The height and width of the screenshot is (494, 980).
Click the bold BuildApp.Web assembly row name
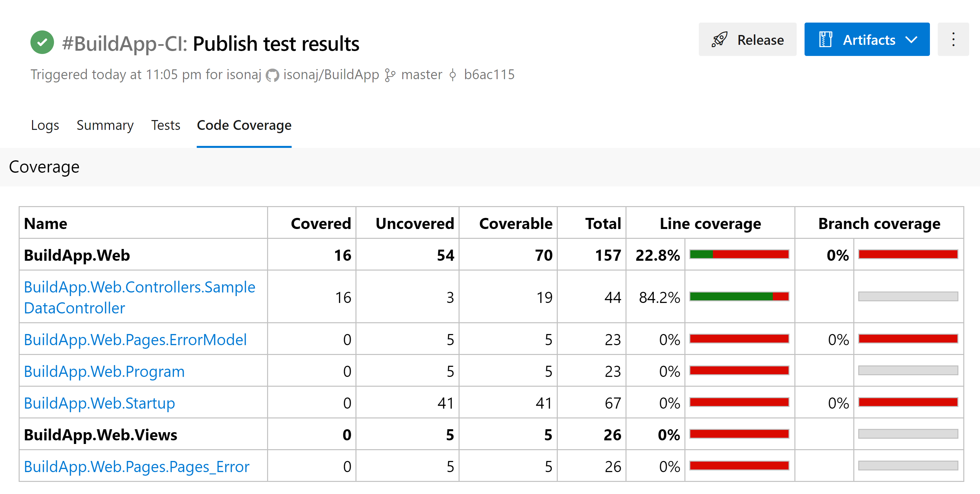[x=77, y=255]
